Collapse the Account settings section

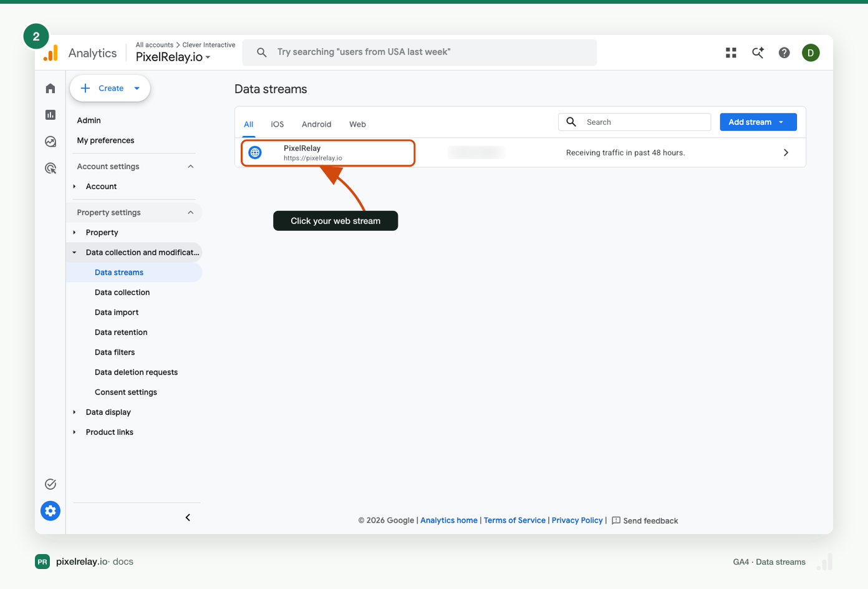[191, 167]
